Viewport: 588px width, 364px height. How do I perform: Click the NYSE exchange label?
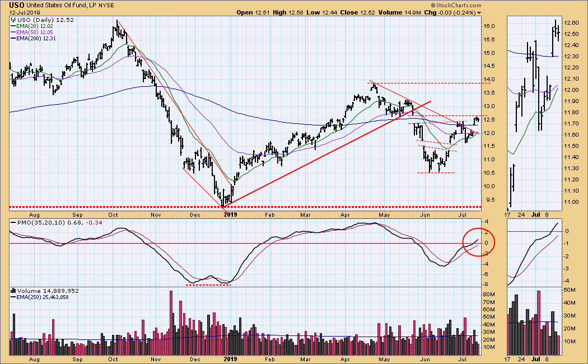(x=106, y=6)
